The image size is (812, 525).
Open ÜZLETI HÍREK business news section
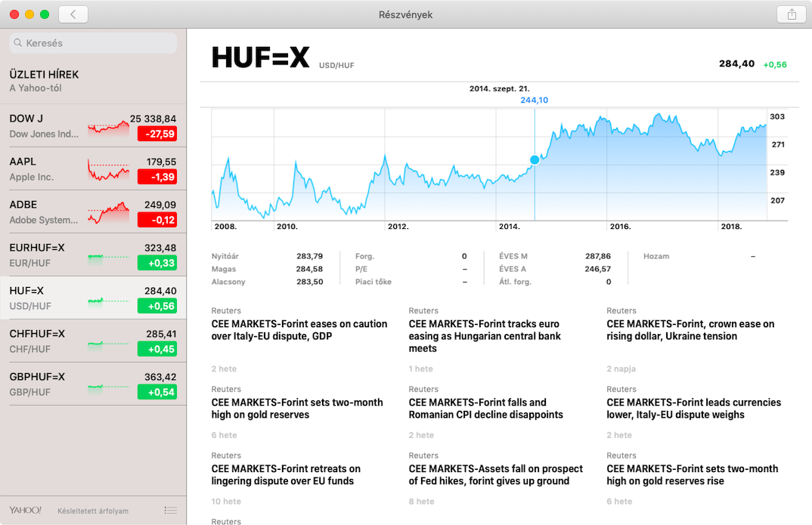(93, 82)
